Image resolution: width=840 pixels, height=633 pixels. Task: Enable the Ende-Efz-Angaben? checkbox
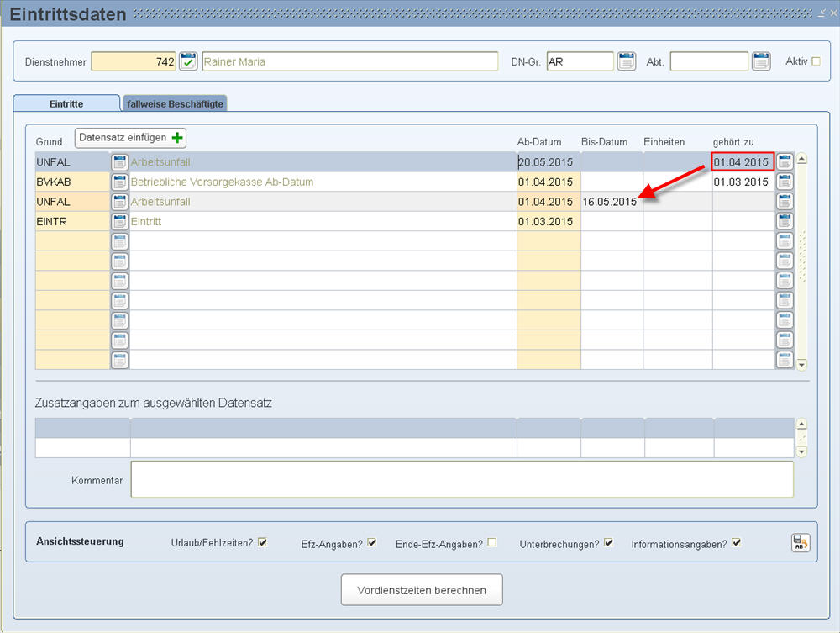click(x=491, y=542)
